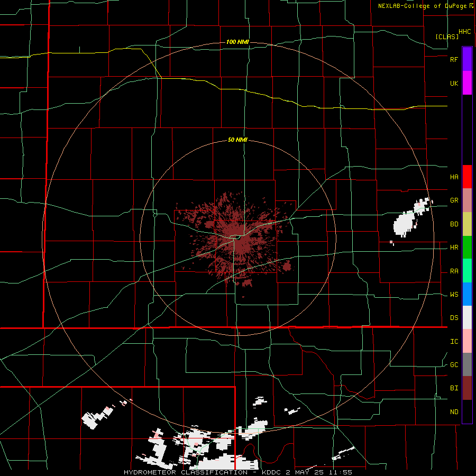
Task: Click the IC legend label
Action: pyautogui.click(x=454, y=342)
